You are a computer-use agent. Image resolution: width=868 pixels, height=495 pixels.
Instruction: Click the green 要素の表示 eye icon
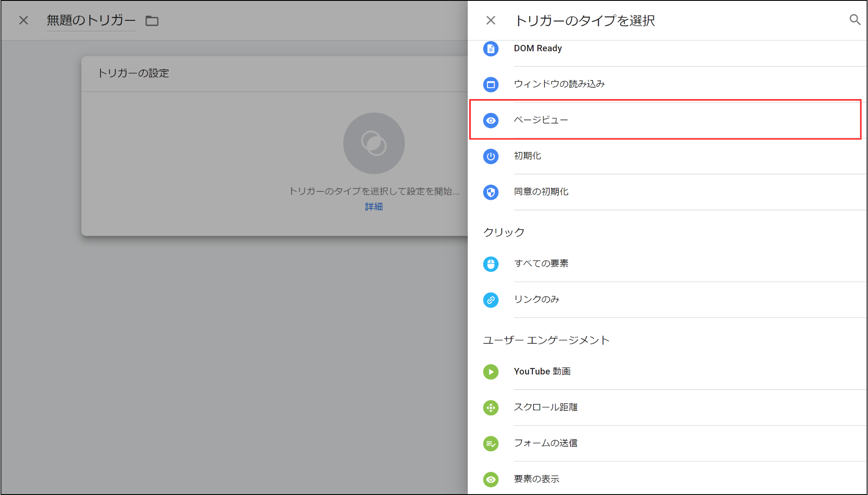point(491,479)
